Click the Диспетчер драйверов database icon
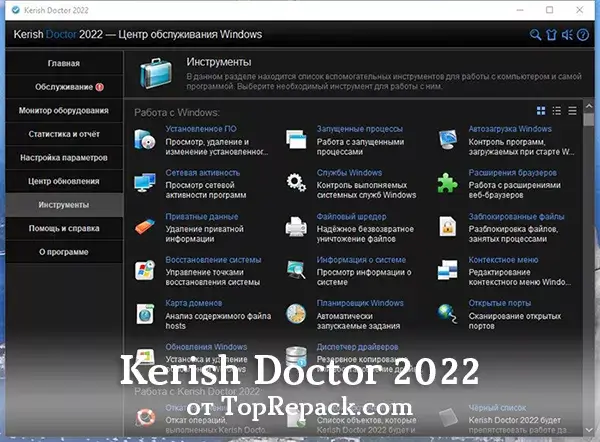 (297, 357)
